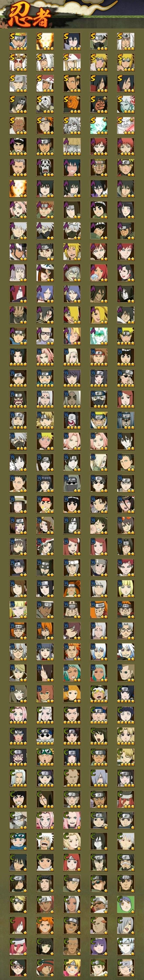144x980 pixels.
Task: Pick the orange spiral-masked Tobi portrait
Action: [x=72, y=104]
